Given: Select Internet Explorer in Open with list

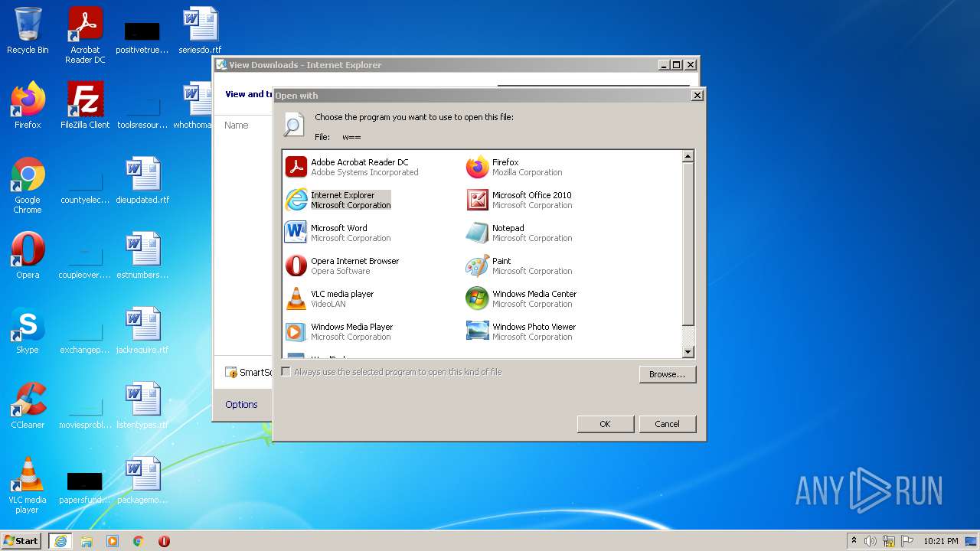Looking at the screenshot, I should [x=338, y=200].
